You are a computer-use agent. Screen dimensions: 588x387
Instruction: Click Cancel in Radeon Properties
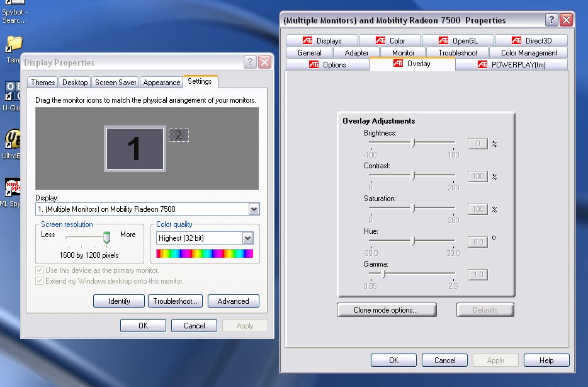click(x=444, y=360)
